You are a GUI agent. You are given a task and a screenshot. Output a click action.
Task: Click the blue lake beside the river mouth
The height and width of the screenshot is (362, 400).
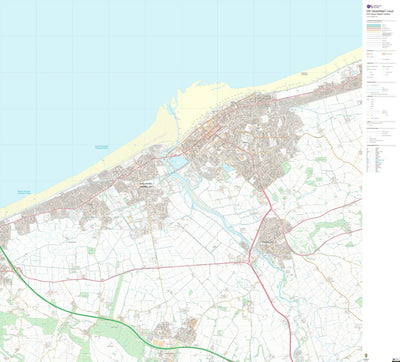click(x=177, y=162)
